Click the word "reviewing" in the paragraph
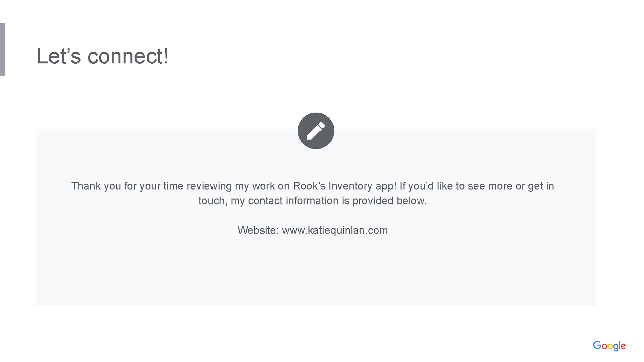 click(209, 186)
